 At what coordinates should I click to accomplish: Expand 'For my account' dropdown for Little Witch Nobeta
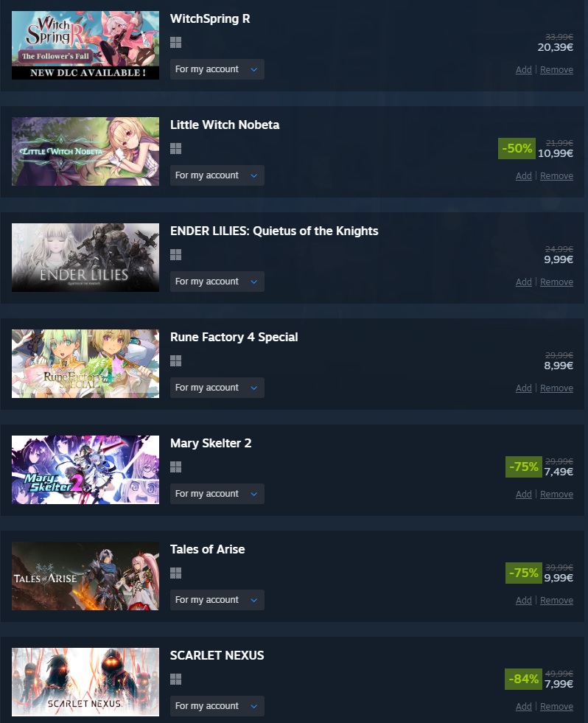tap(217, 175)
